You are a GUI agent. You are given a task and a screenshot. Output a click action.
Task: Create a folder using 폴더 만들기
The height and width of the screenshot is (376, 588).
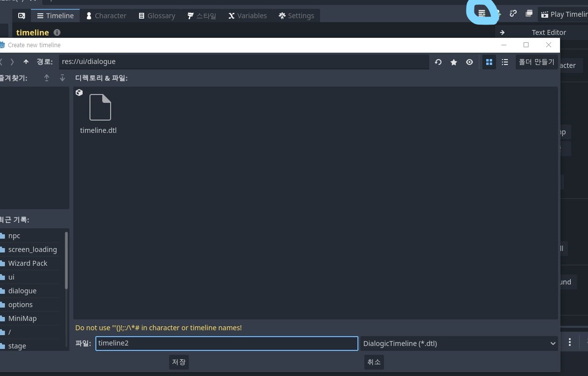point(536,62)
